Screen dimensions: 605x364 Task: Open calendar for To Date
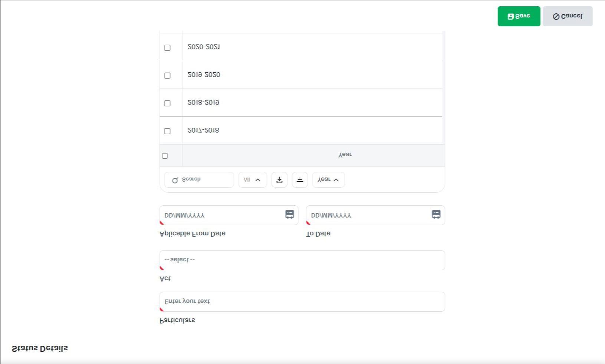coord(436,214)
